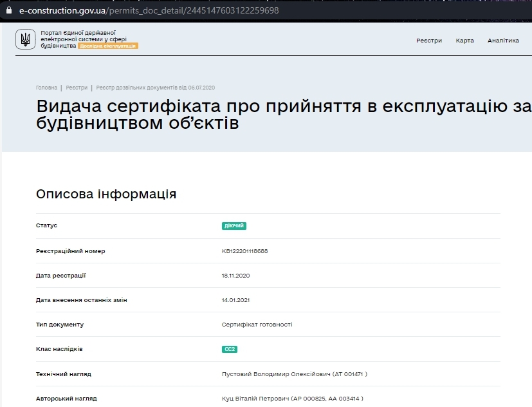This screenshot has width=532, height=407.
Task: Select last change date 14.01.2021
Action: (236, 300)
